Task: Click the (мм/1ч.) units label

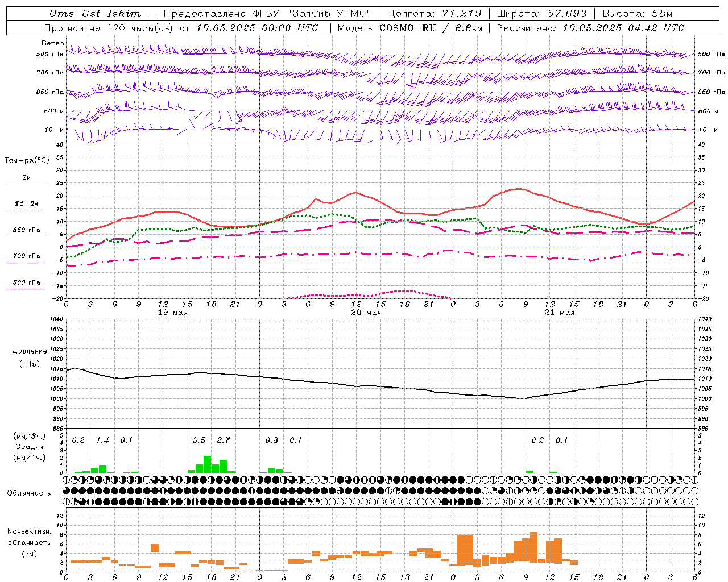Action: coord(30,458)
